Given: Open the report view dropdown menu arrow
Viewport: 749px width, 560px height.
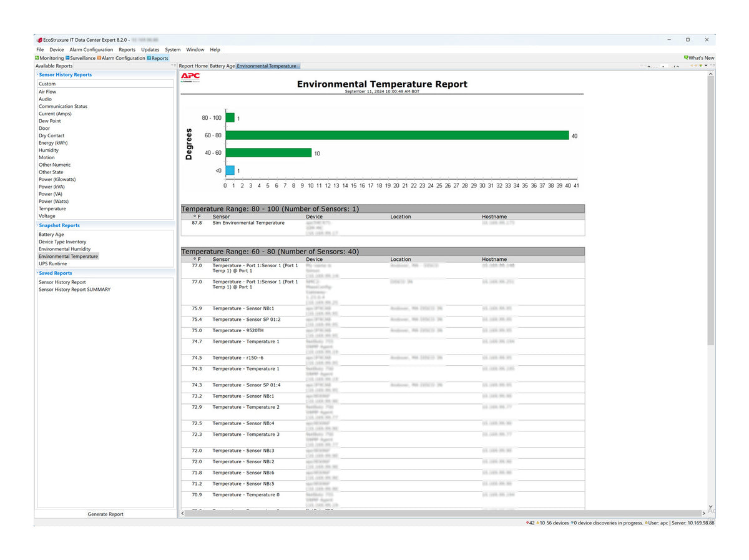Looking at the screenshot, I should coord(706,66).
